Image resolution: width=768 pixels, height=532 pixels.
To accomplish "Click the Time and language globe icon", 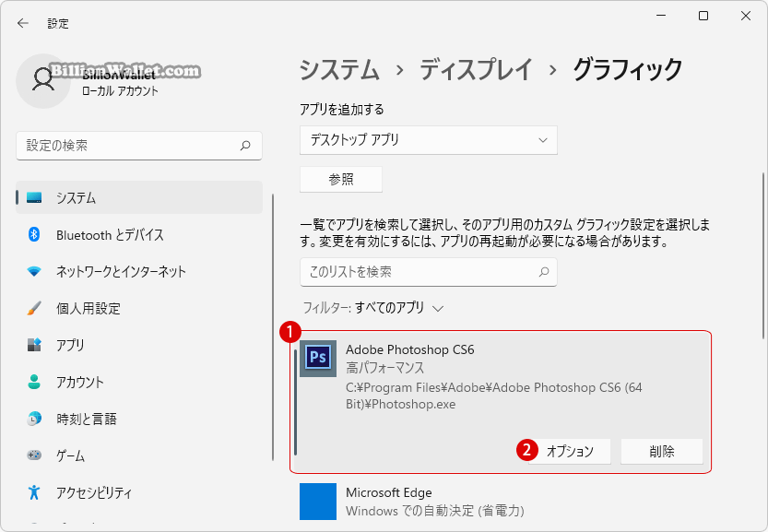I will (34, 419).
